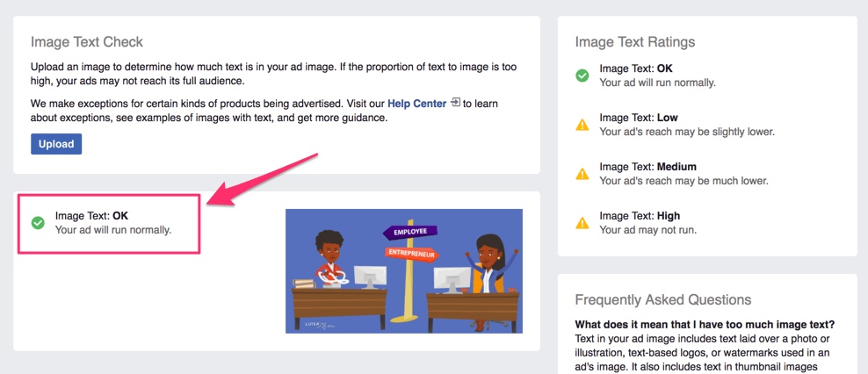Click the Image Text: OK result in highlighted box
Viewport: 868px width, 374px height.
click(x=91, y=216)
